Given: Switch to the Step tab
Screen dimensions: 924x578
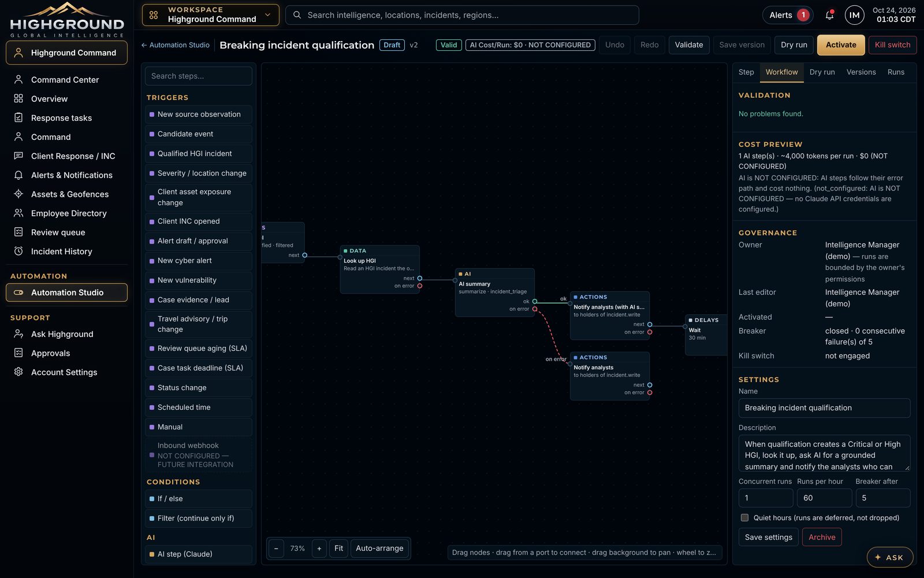Looking at the screenshot, I should tap(746, 72).
